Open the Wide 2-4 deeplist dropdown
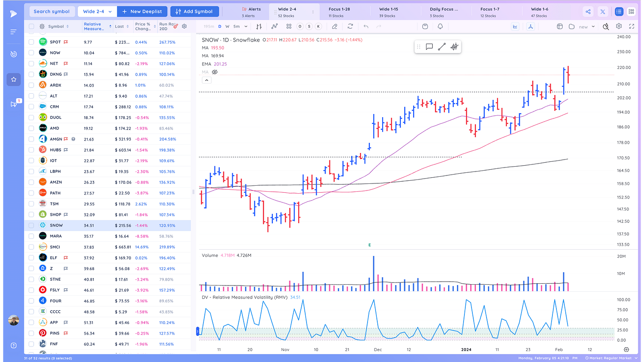644x362 pixels. 97,11
